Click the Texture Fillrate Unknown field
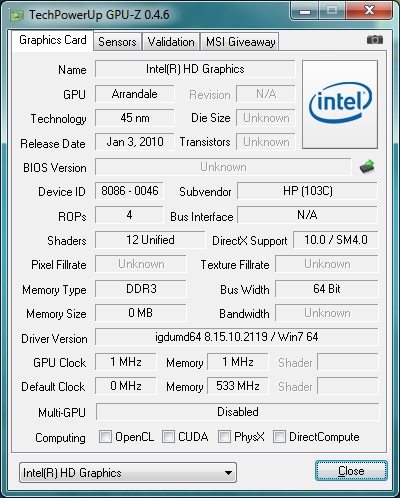 point(327,264)
